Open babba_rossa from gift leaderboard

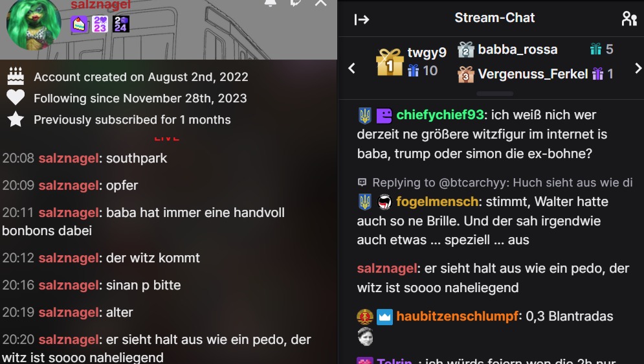coord(518,49)
